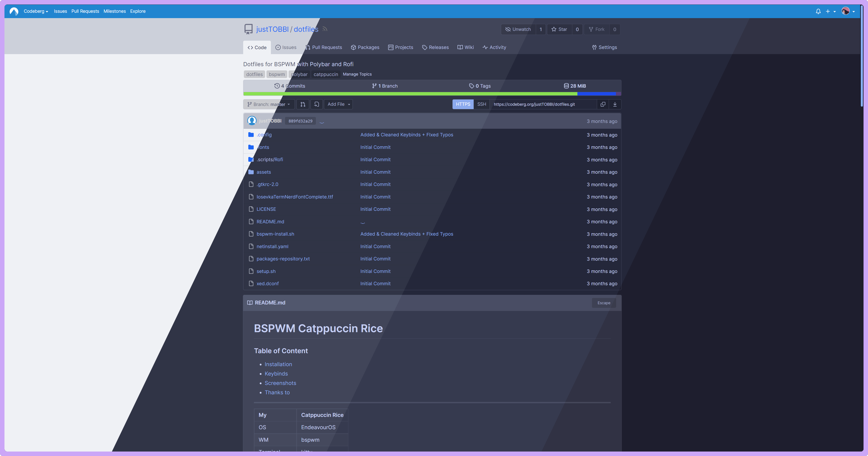This screenshot has width=868, height=456.
Task: Expand the Add File dropdown
Action: point(339,104)
